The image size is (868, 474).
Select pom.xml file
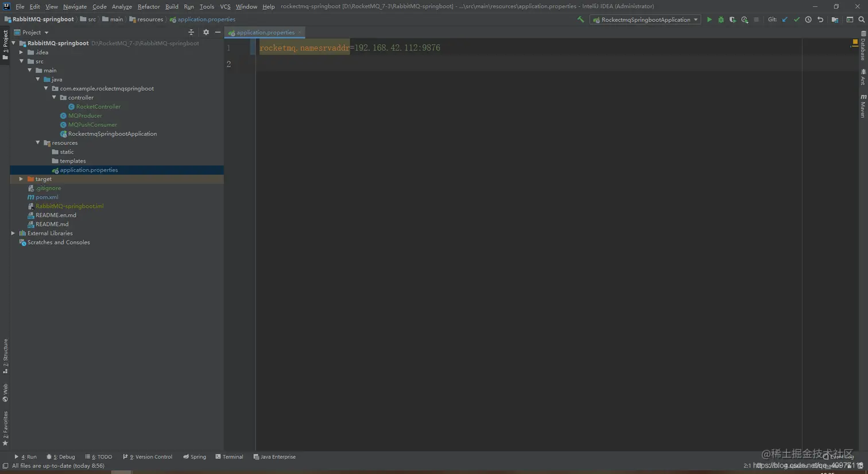point(46,197)
